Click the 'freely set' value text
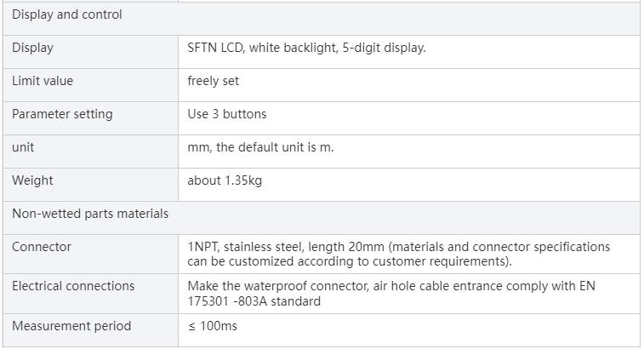The height and width of the screenshot is (349, 644). [x=213, y=81]
